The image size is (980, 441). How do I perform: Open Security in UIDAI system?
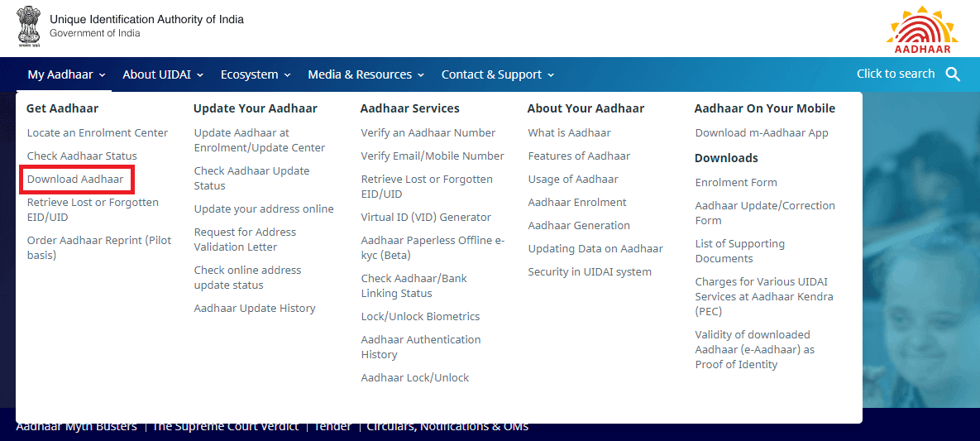point(590,271)
